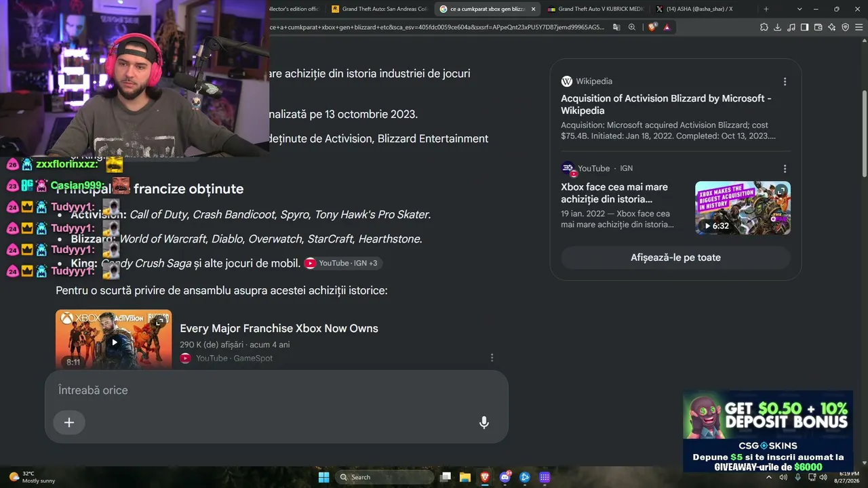This screenshot has width=868, height=488.
Task: Expand the system tray hidden icons chevron
Action: 769,477
